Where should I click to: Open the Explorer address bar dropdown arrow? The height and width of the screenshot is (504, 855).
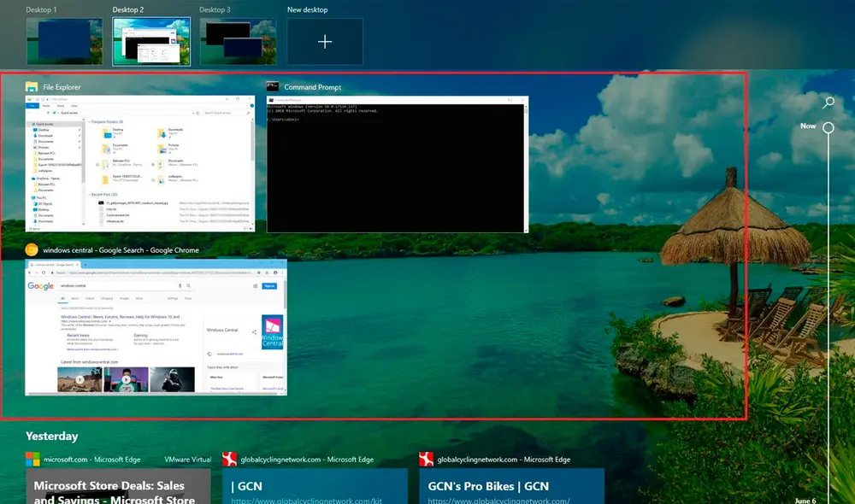coord(195,113)
